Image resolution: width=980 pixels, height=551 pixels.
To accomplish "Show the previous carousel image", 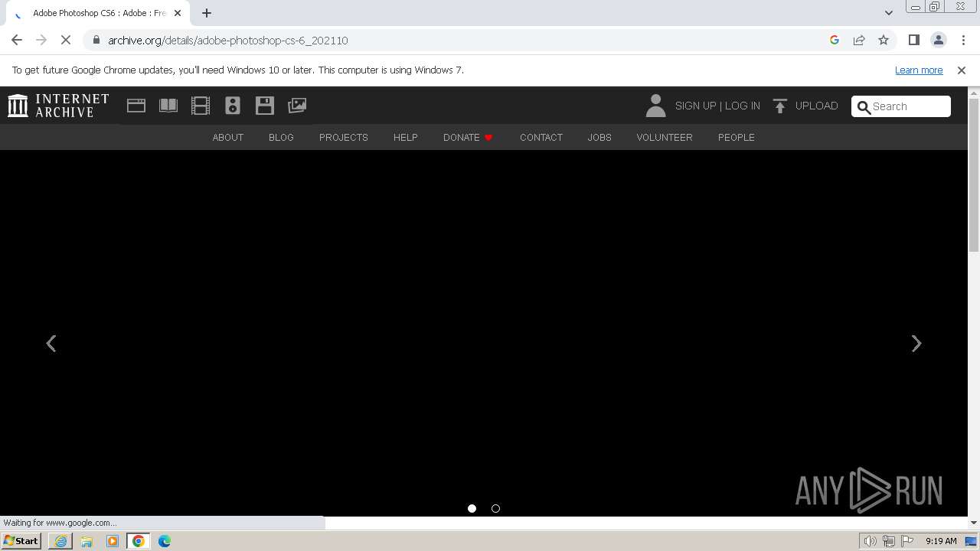I will pos(51,344).
